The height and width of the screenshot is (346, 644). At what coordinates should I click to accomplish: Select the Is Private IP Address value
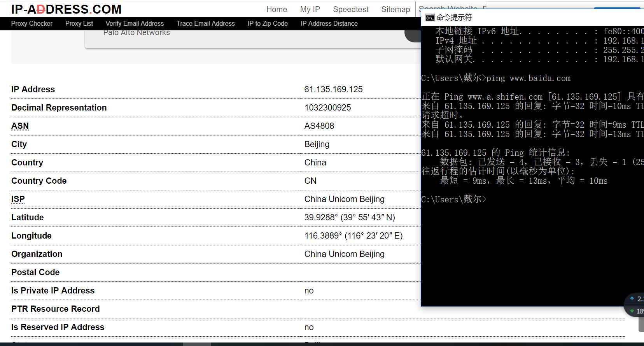pos(309,290)
